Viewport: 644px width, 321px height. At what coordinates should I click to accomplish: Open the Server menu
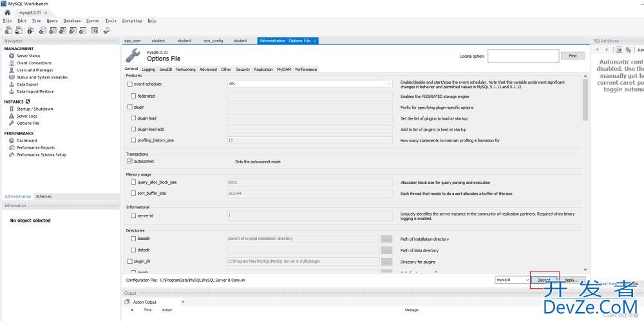(93, 21)
